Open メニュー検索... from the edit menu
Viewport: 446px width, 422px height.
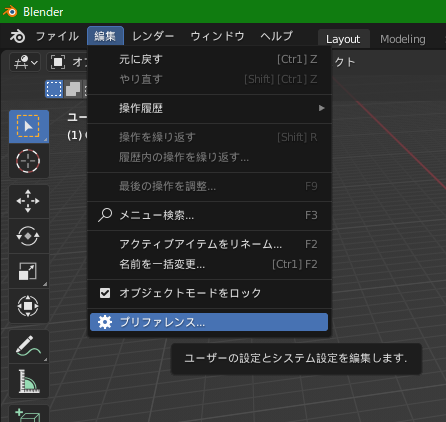coord(209,215)
